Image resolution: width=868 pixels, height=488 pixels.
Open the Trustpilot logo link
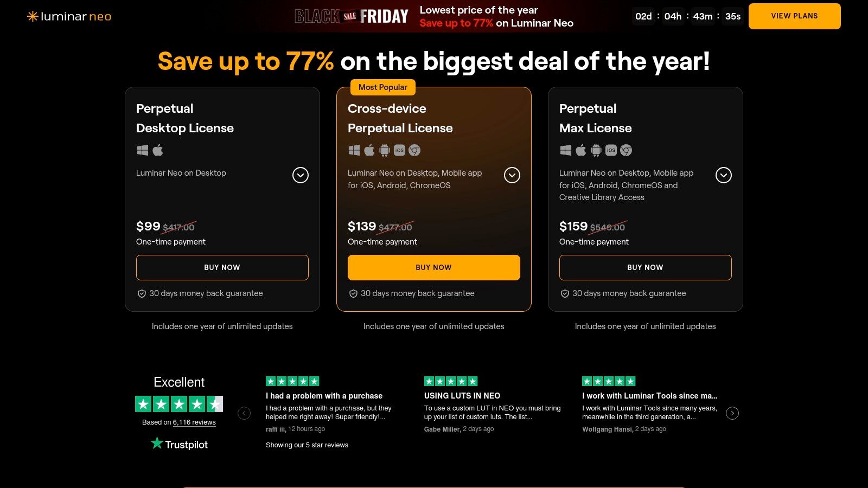179,444
